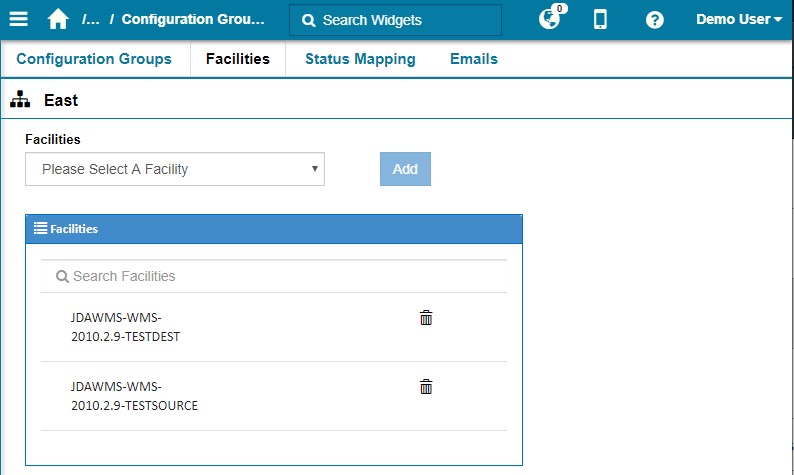The width and height of the screenshot is (794, 475).
Task: Open the Emails tab
Action: (x=474, y=59)
